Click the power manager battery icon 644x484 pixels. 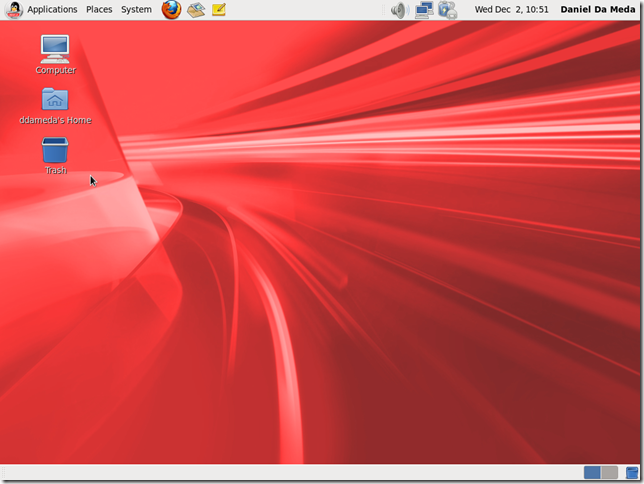(447, 10)
